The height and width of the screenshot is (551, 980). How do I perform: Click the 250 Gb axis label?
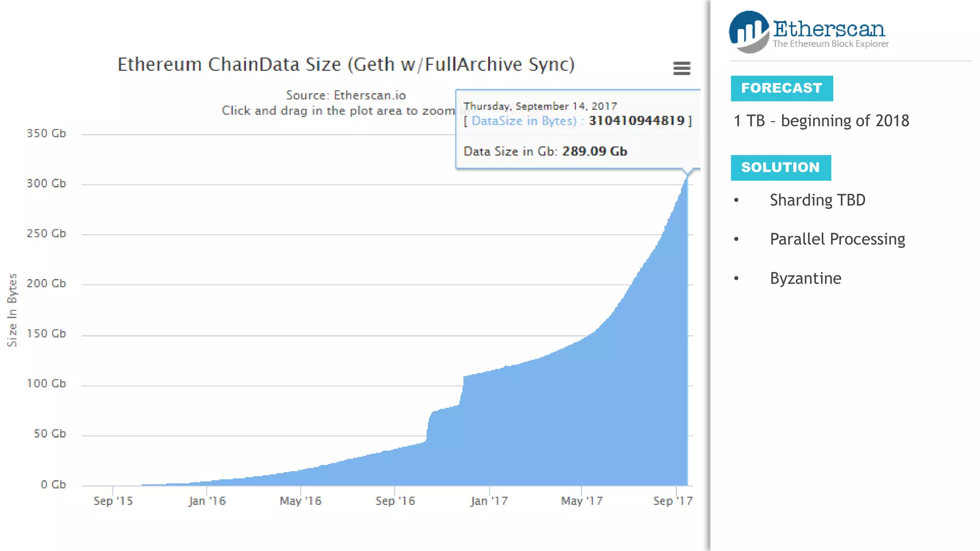point(46,233)
